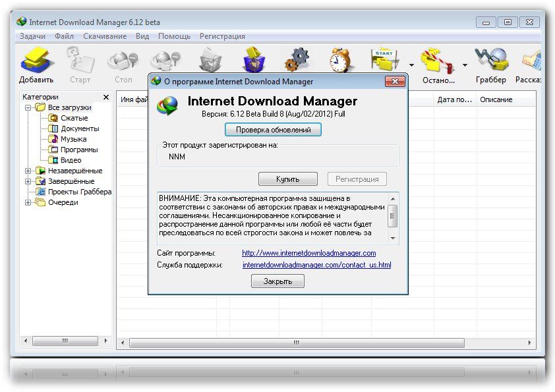Click download list scrollbar right arrow
This screenshot has width=555, height=392.
point(529,343)
